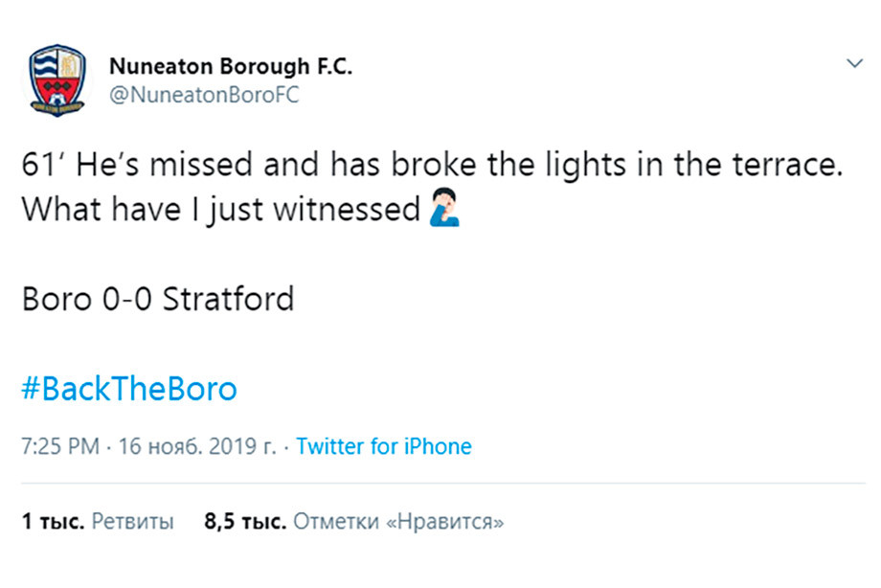881x588 pixels.
Task: Select the 16 нояб. 2019 г. date
Action: (197, 446)
